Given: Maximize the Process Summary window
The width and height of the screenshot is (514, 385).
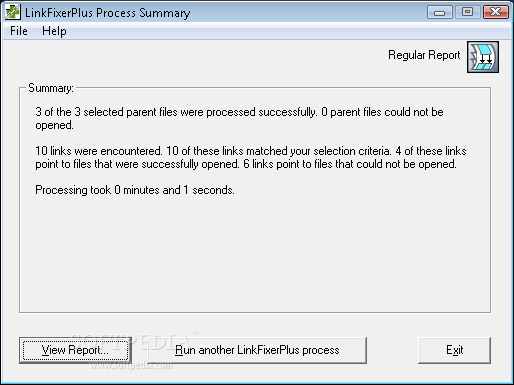Looking at the screenshot, I should tap(467, 12).
